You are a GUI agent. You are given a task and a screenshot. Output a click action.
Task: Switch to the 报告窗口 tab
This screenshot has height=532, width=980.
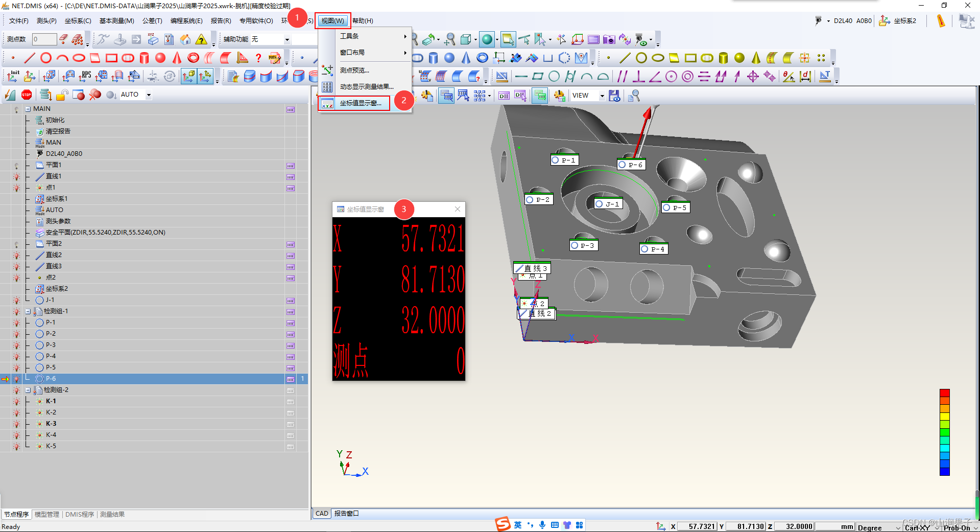pos(347,514)
